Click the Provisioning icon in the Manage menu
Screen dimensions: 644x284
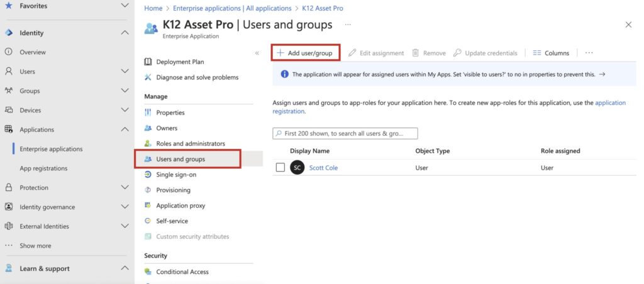[x=148, y=190]
